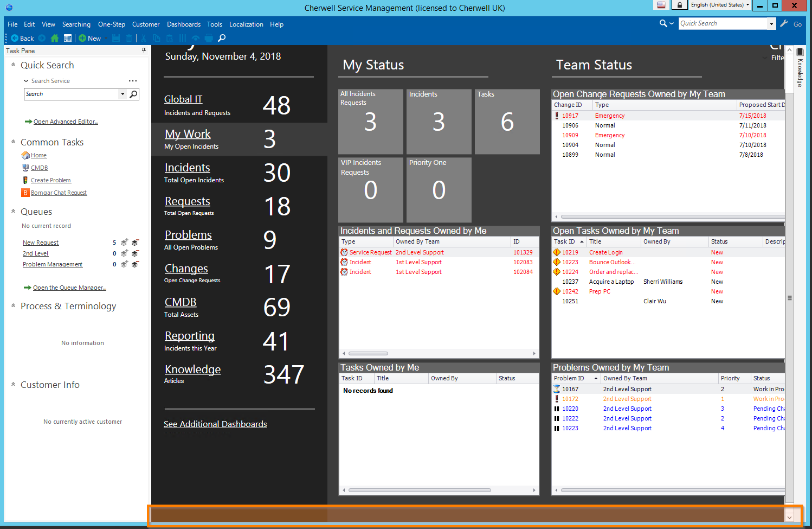Pin the Task Pane using pushpin
The image size is (812, 529).
coord(144,50)
